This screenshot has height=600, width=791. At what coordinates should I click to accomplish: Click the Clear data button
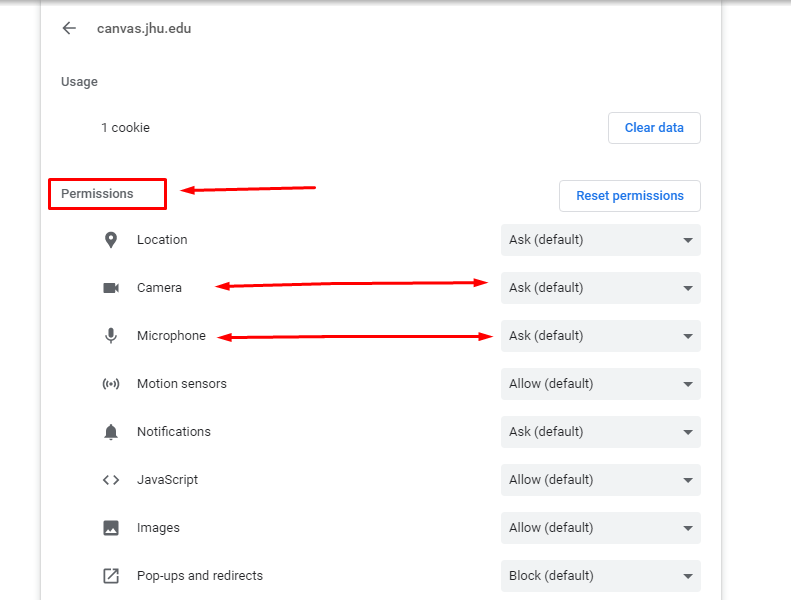(654, 128)
